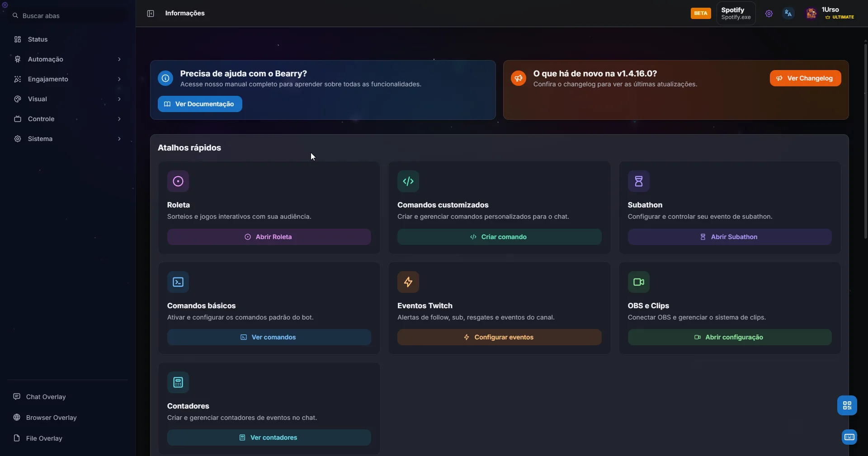Click the Subathon hourglass icon
This screenshot has width=868, height=456.
click(x=638, y=181)
